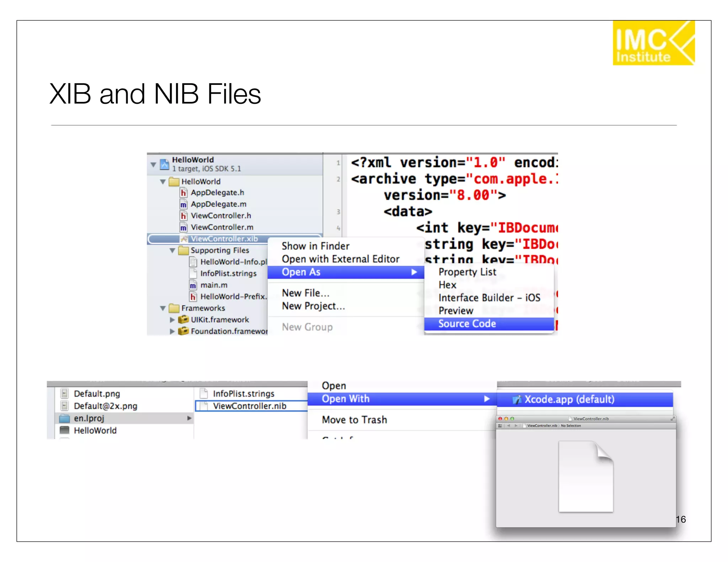Select main.m file name in navigator
The height and width of the screenshot is (562, 728).
tap(214, 285)
